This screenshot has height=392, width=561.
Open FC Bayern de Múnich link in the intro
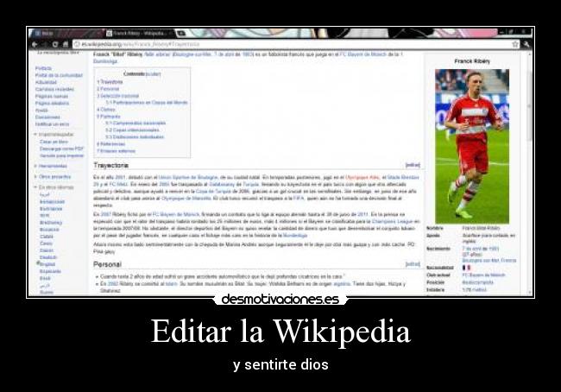click(363, 54)
